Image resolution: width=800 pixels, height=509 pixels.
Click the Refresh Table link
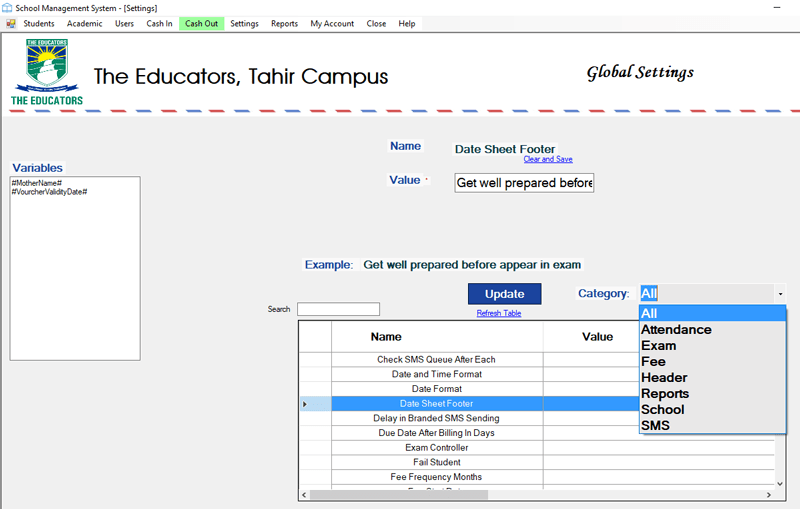click(x=499, y=313)
